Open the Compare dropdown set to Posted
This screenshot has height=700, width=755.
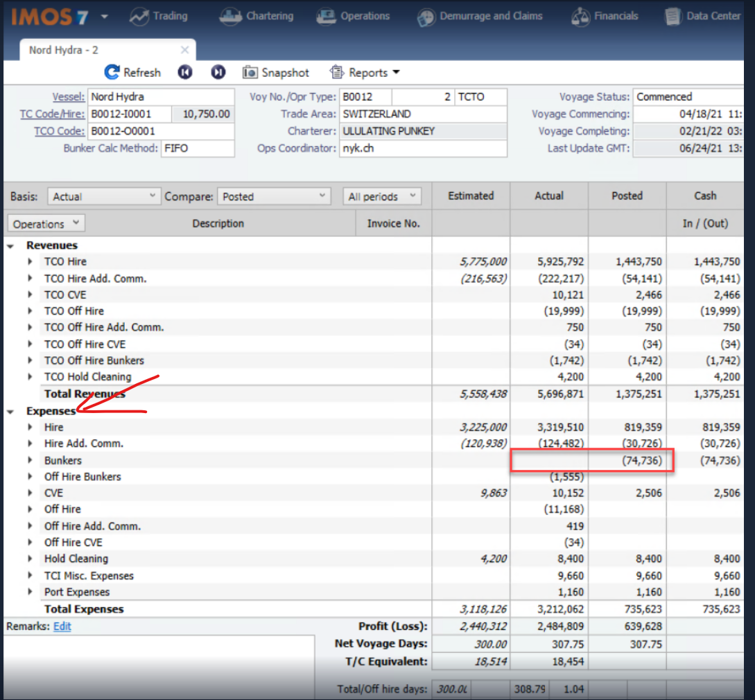pyautogui.click(x=274, y=197)
